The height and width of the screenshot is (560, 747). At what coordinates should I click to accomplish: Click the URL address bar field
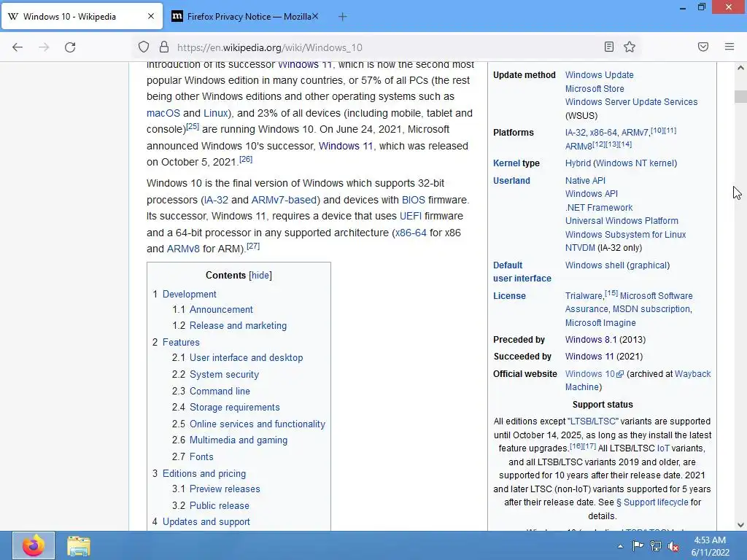click(386, 47)
